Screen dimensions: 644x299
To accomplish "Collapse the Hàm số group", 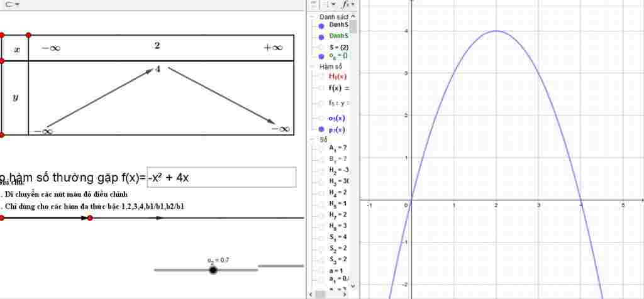I will (x=314, y=66).
